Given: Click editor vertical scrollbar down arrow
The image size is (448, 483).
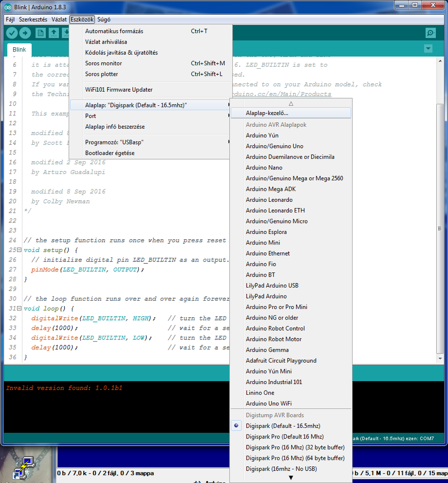Looking at the screenshot, I should 440,358.
